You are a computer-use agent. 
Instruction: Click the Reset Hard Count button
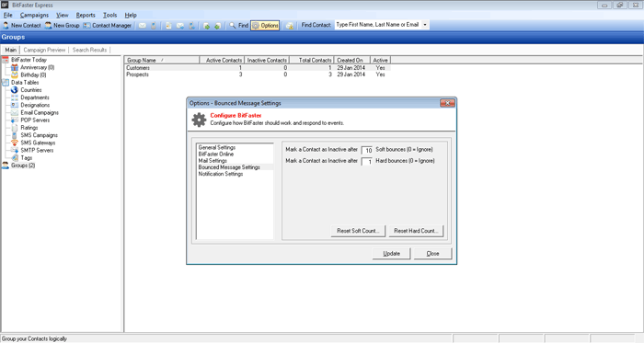click(416, 231)
